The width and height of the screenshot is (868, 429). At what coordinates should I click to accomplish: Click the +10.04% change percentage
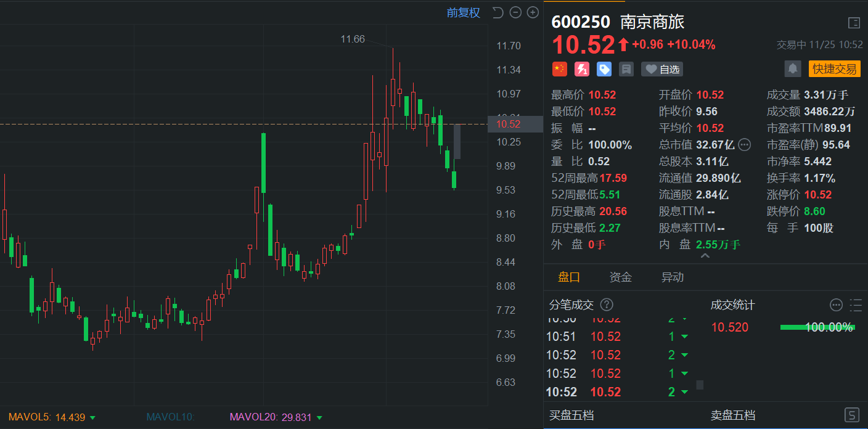(691, 44)
